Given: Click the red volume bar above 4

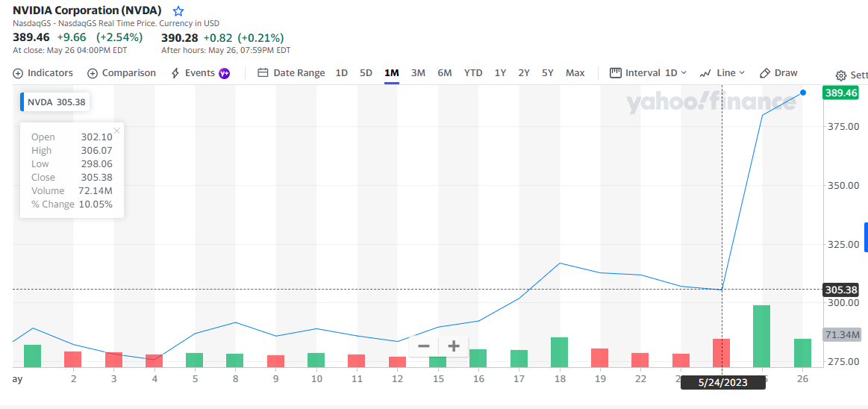Looking at the screenshot, I should point(154,360).
